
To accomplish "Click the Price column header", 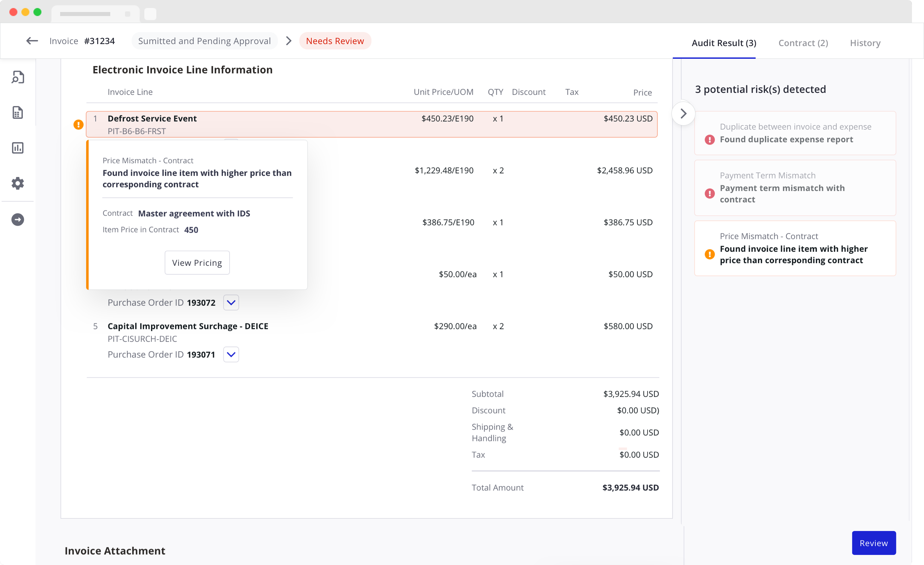I will (642, 92).
